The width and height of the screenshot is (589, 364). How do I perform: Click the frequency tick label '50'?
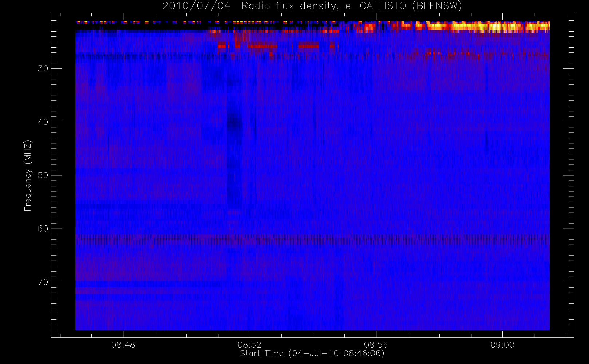click(x=43, y=175)
